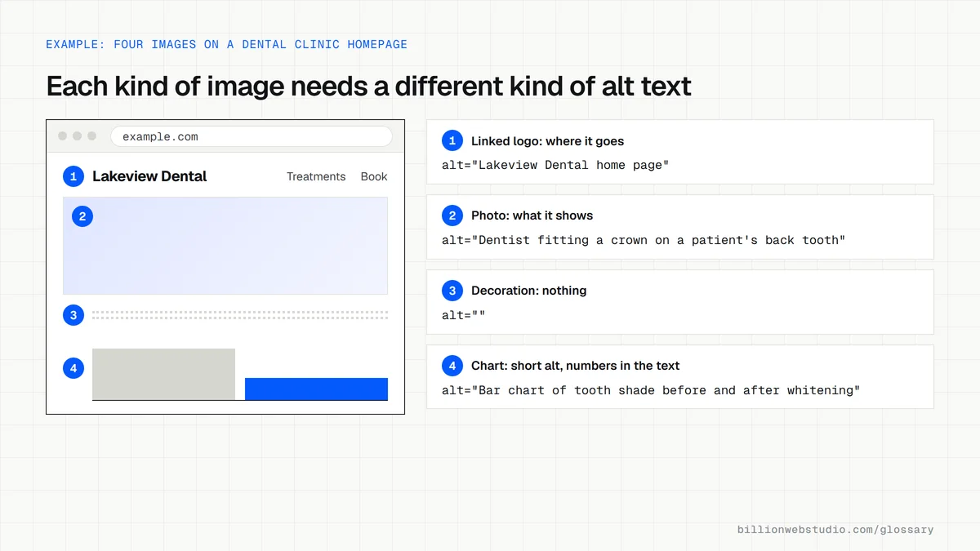Select the heading 'Decoration: nothing'
This screenshot has height=551, width=980.
click(x=528, y=291)
